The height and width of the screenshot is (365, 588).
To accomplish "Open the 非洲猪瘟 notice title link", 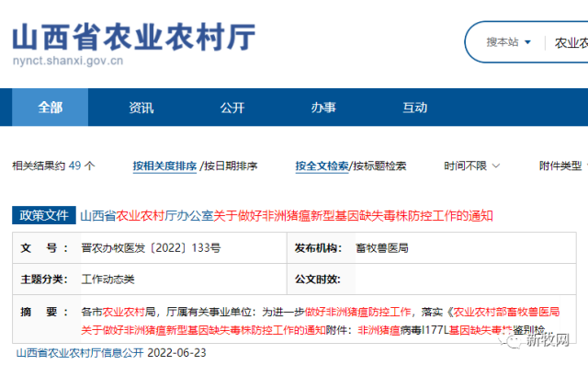I will 287,216.
